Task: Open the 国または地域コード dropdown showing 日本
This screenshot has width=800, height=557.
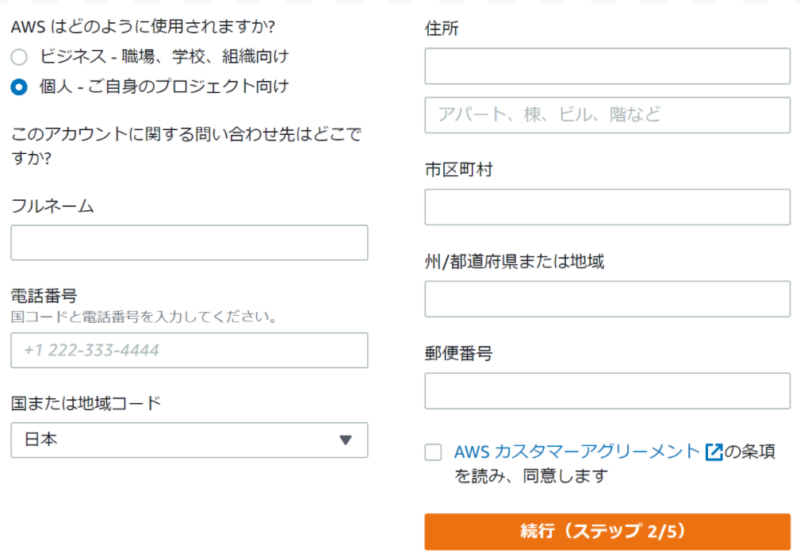Action: 189,440
